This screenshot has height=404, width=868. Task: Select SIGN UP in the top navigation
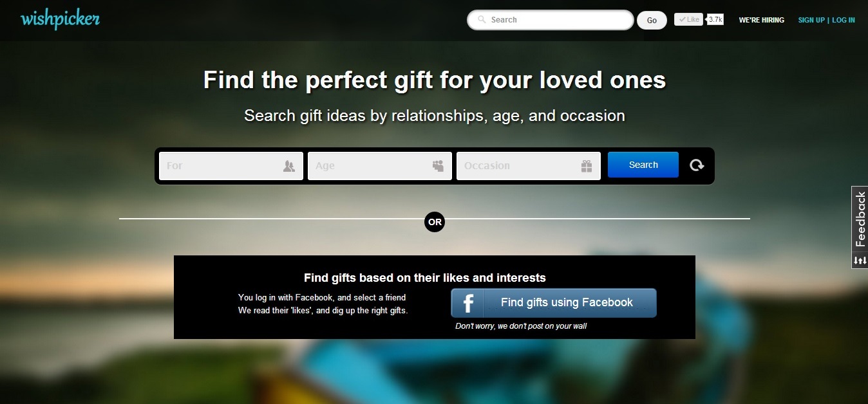[811, 20]
